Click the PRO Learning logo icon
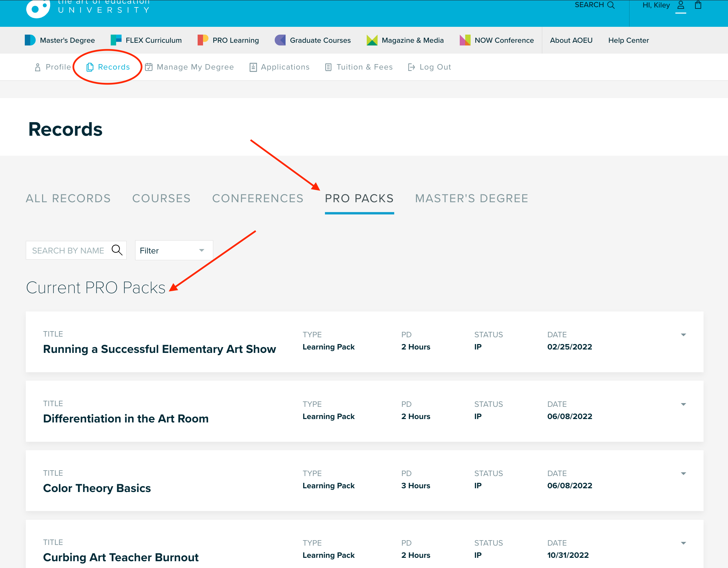The width and height of the screenshot is (728, 568). point(203,40)
